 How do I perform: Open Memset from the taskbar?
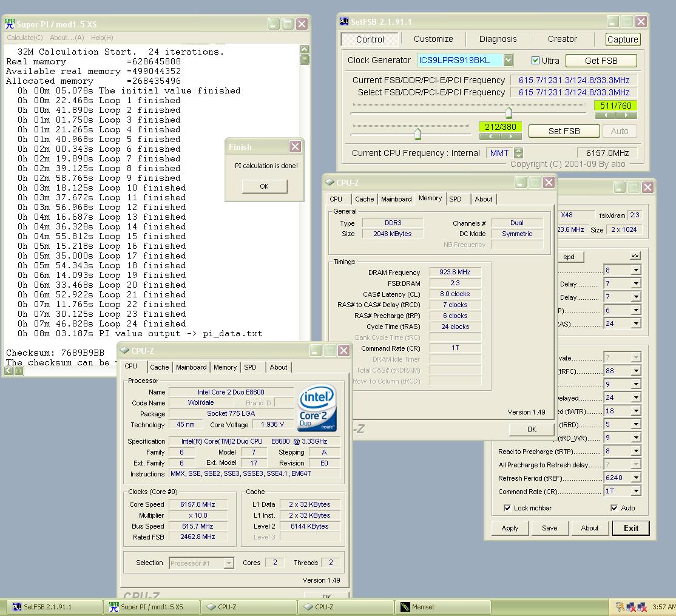pyautogui.click(x=443, y=607)
